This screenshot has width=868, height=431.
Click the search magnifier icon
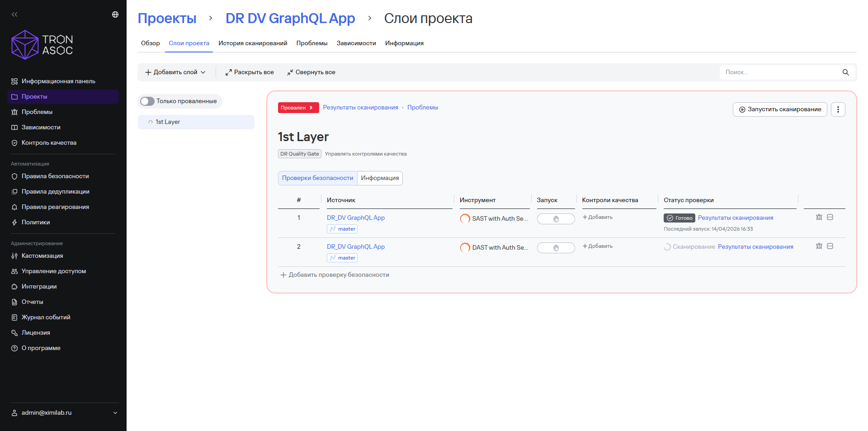pyautogui.click(x=845, y=72)
